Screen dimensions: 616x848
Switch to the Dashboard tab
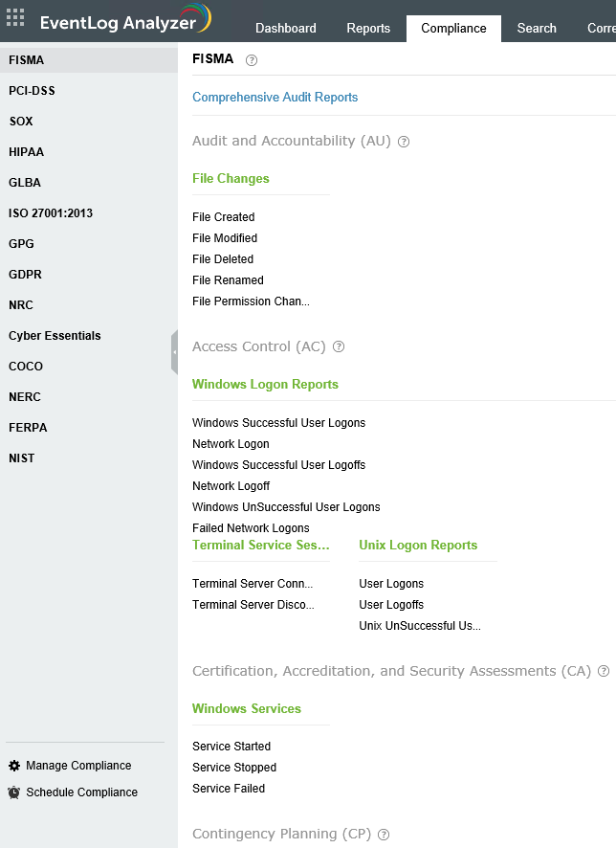286,28
